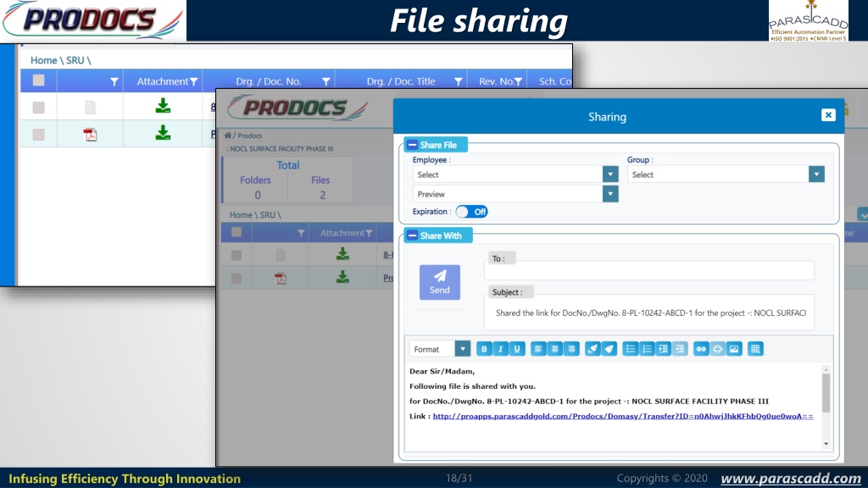Align message text to the right
The image size is (868, 488).
[x=571, y=349]
